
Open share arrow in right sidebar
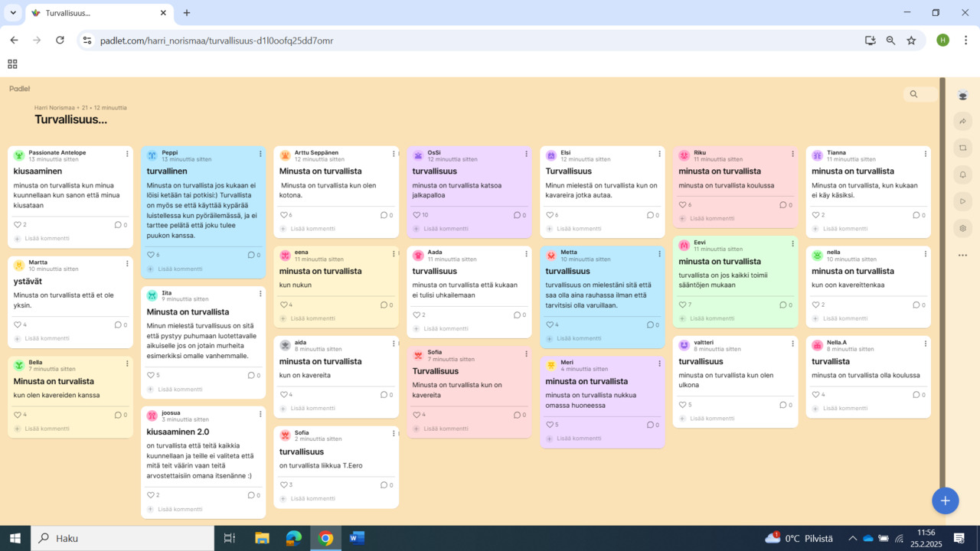(x=963, y=121)
